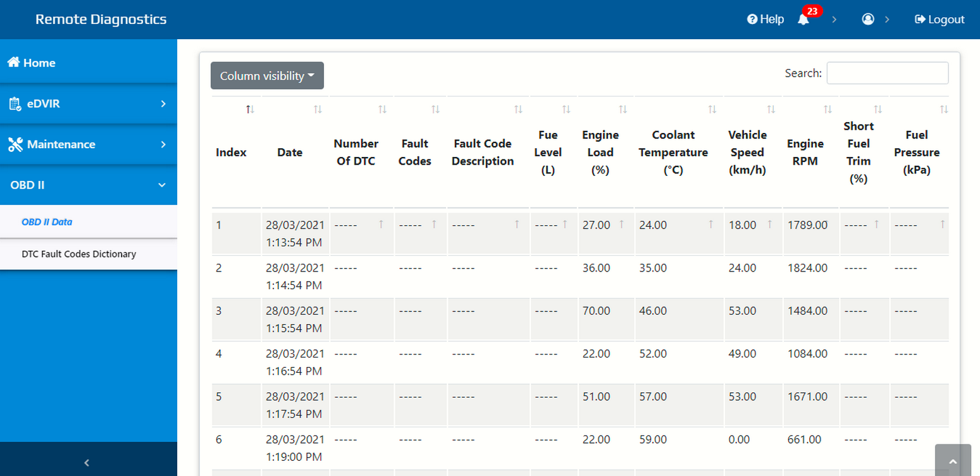Click the Help question mark icon
The height and width of the screenshot is (476, 980).
[x=752, y=20]
